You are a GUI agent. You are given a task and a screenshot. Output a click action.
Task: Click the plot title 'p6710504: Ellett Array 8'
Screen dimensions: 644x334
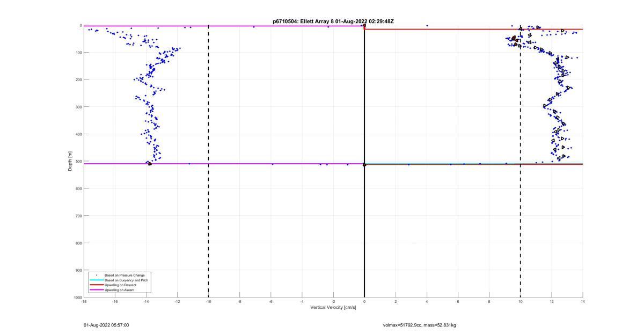coord(303,21)
